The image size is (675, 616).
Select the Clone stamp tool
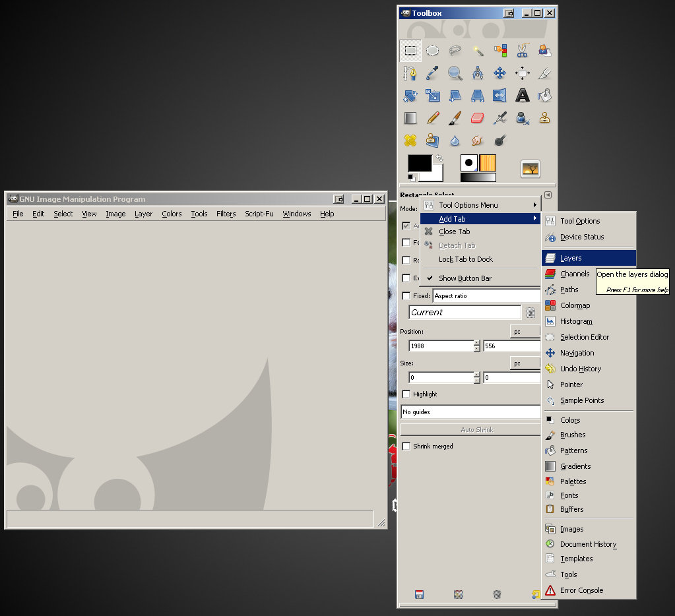[544, 118]
